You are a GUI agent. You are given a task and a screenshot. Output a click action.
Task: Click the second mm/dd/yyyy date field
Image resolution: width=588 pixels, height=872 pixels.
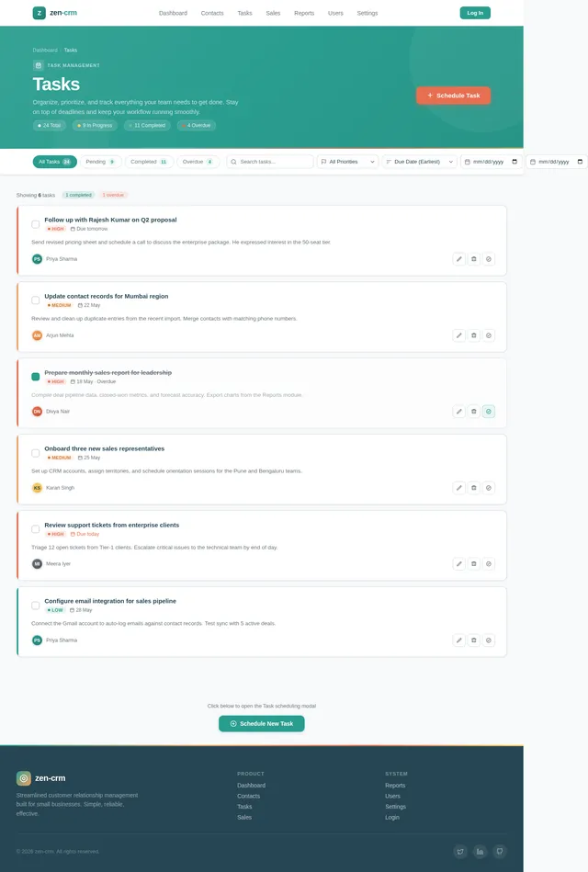(557, 162)
